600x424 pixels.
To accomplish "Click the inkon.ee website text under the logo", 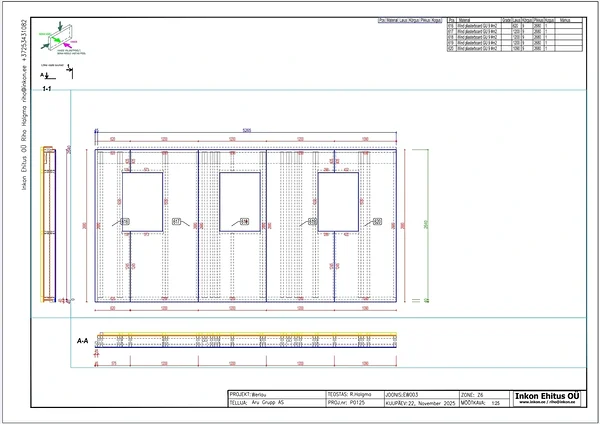I will (546, 405).
